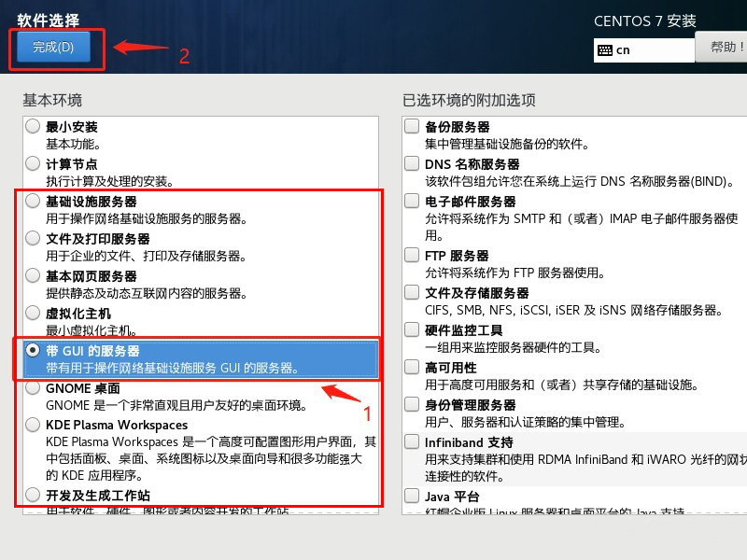
Task: Check the 电子邮件服务器 add-on
Action: (412, 201)
